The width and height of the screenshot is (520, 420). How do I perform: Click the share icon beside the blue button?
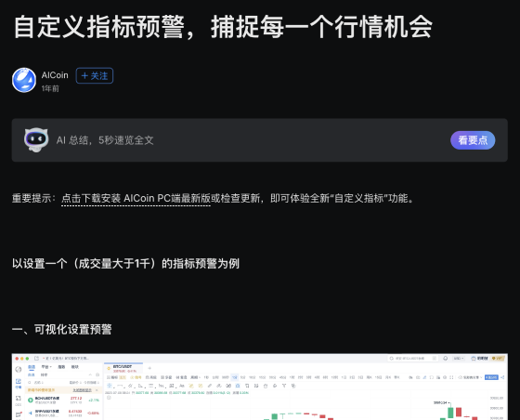coord(502,377)
